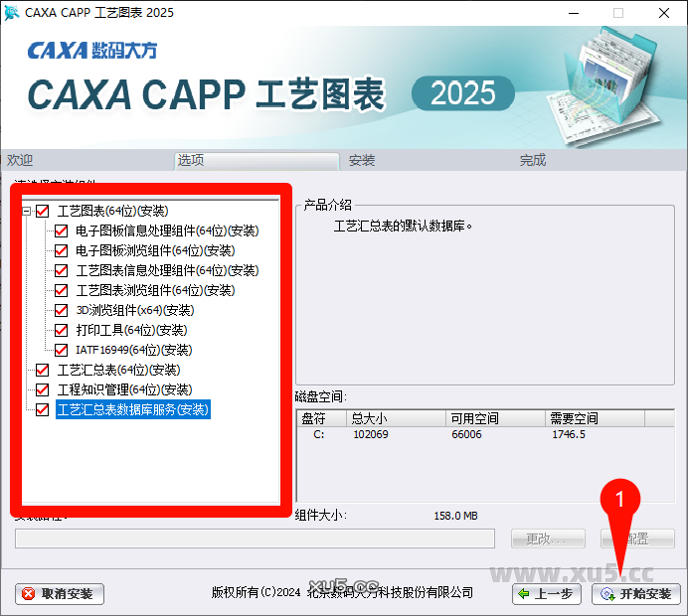Toggle the 工艺图表(64位) checkbox
688x616 pixels.
pyautogui.click(x=42, y=211)
